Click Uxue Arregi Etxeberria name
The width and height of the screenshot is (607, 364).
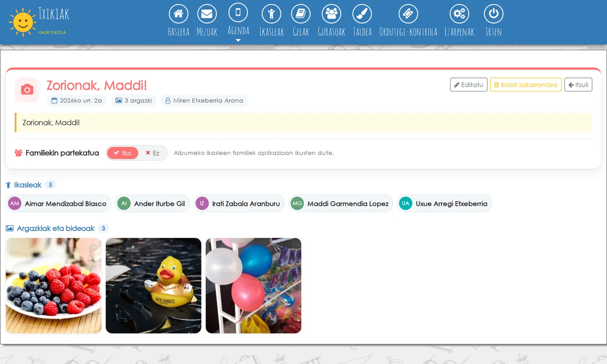(451, 204)
